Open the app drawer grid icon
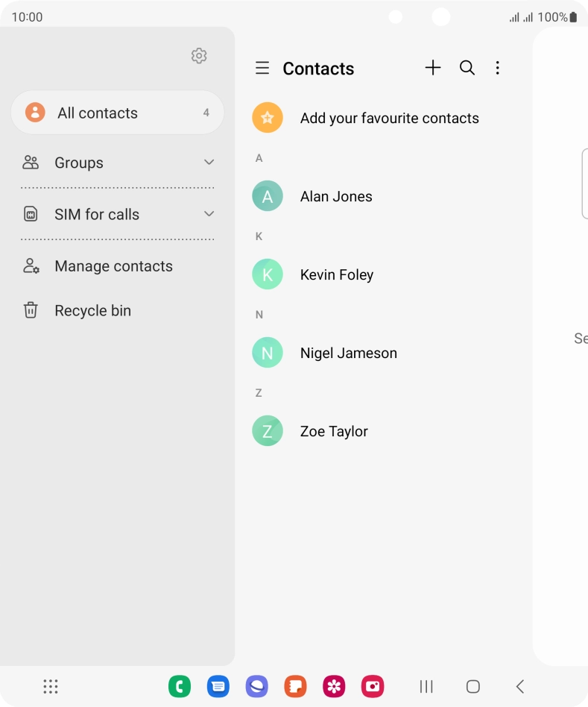Screen dimensions: 588x707 tap(51, 686)
